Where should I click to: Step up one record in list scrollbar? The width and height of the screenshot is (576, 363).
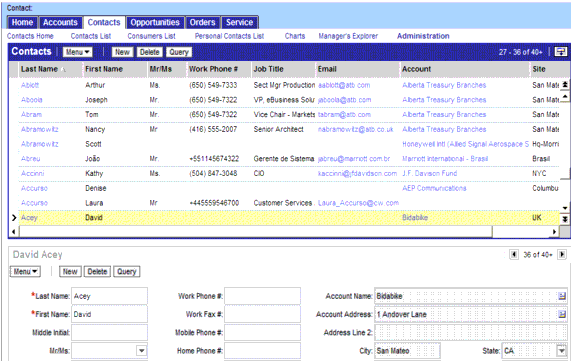tap(565, 97)
